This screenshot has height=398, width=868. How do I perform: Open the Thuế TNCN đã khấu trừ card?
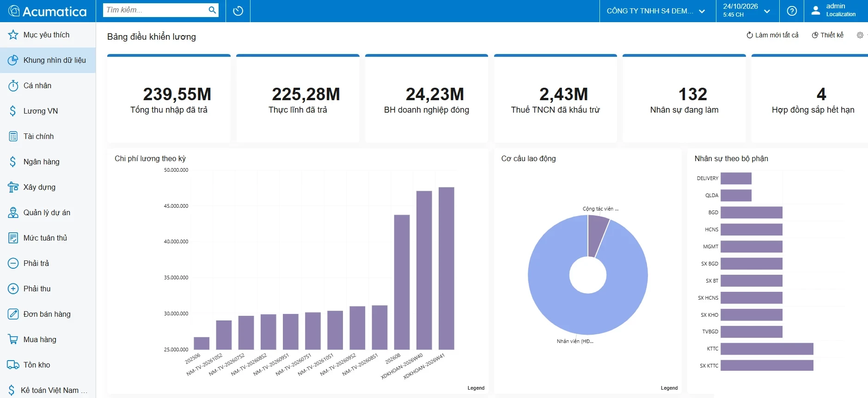point(555,98)
